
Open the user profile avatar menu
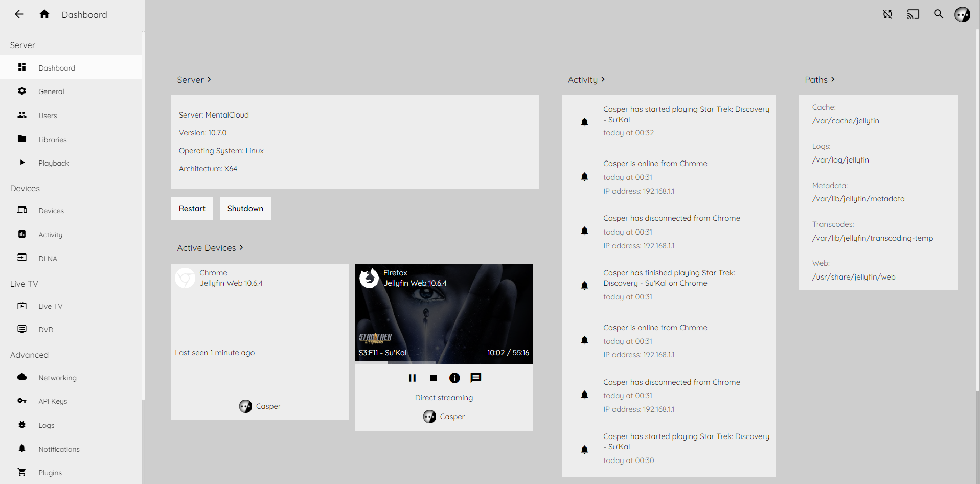(x=962, y=14)
